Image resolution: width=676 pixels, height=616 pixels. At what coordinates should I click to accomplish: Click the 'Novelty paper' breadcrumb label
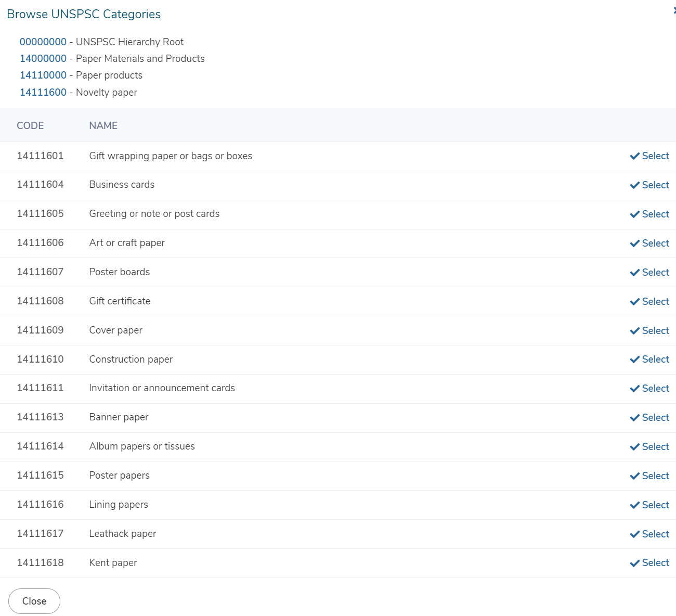tap(107, 92)
